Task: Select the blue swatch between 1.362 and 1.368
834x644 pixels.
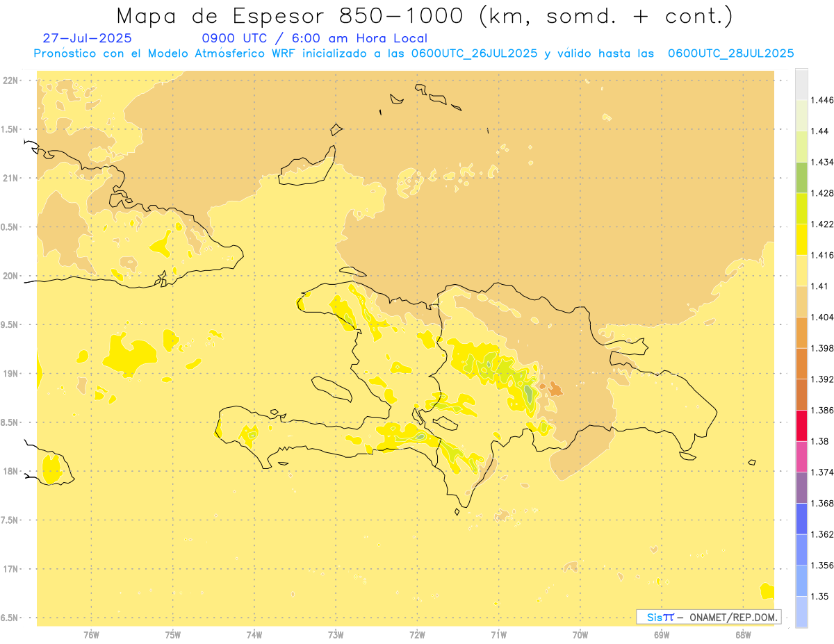Action: coord(801,518)
